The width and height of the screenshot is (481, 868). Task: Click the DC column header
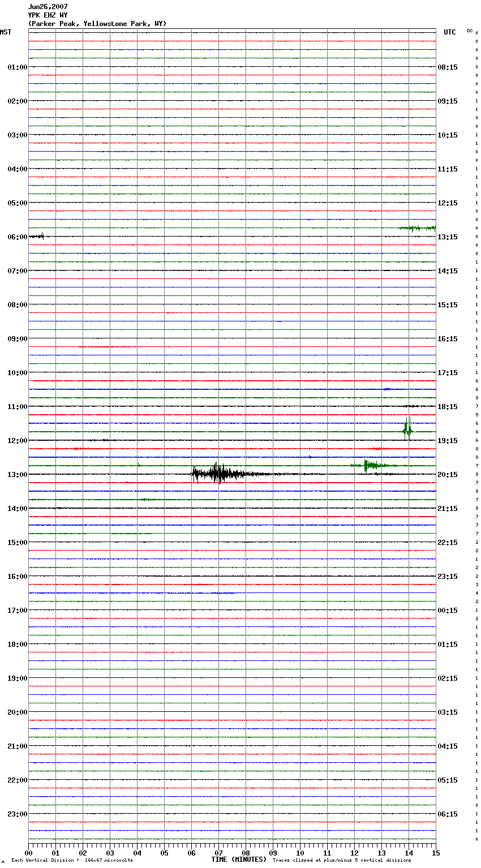click(470, 31)
